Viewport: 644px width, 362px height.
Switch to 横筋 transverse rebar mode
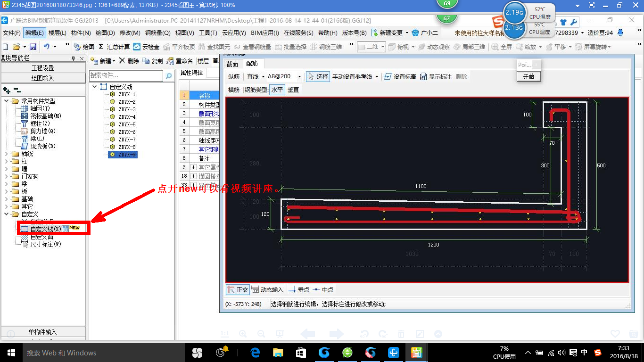click(234, 90)
